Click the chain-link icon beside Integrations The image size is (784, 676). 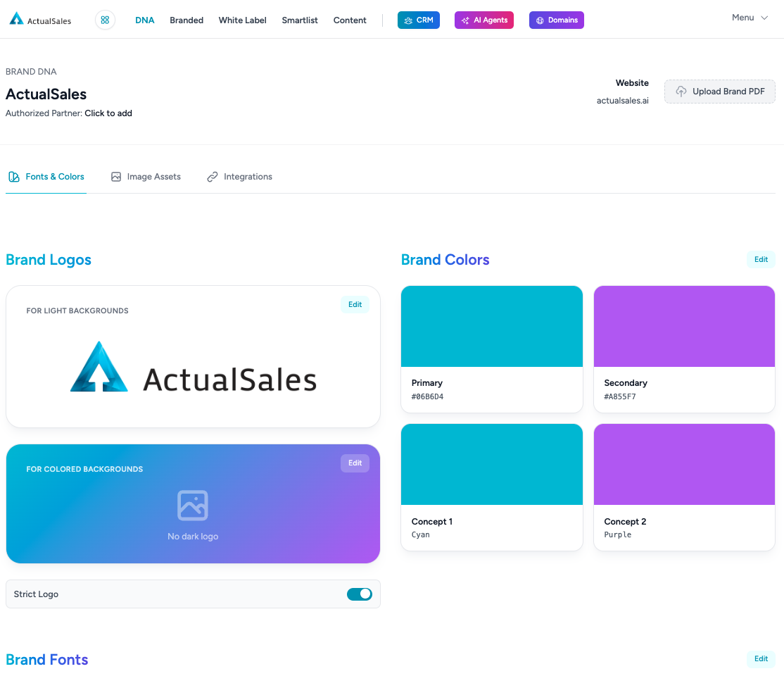pos(212,176)
